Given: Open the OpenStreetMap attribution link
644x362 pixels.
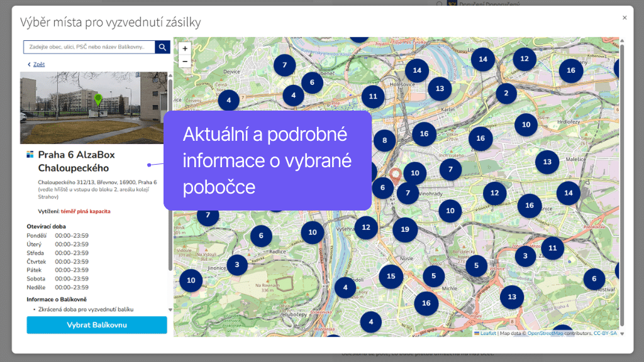Looking at the screenshot, I should 546,333.
